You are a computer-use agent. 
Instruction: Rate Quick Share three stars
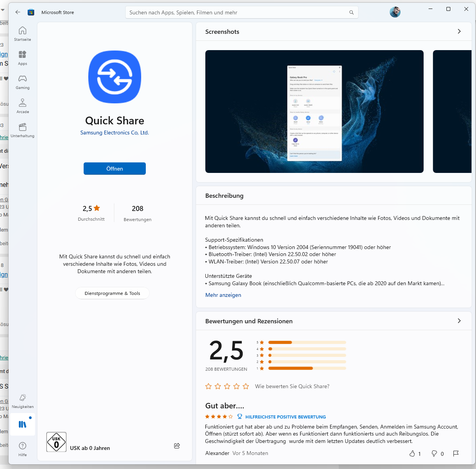[x=227, y=386]
